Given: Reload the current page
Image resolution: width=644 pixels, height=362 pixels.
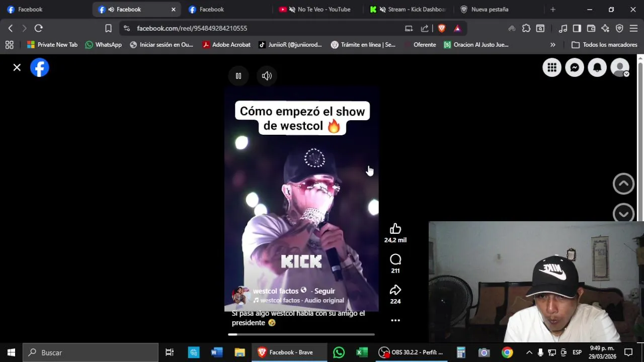Looking at the screenshot, I should [39, 29].
